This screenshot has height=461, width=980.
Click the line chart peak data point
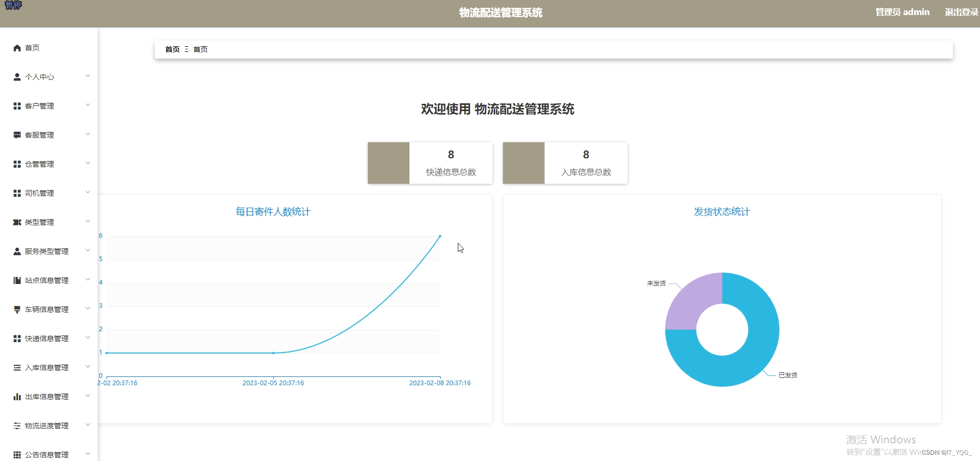click(440, 236)
